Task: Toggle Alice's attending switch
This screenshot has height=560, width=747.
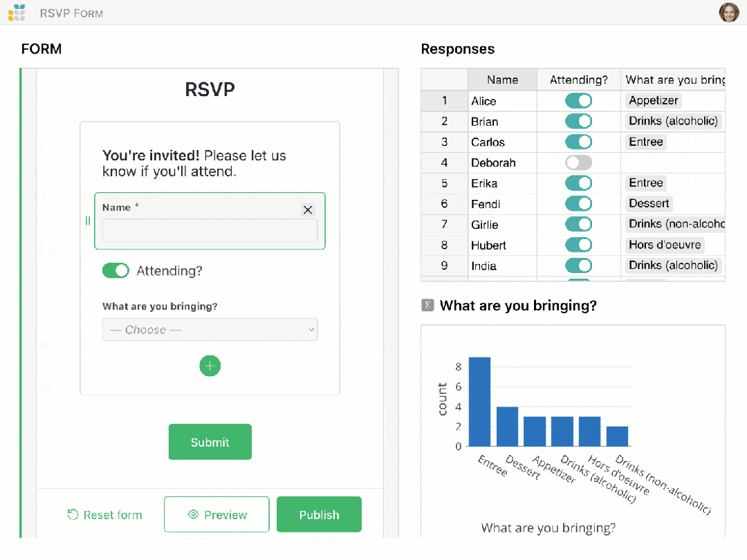Action: tap(578, 101)
